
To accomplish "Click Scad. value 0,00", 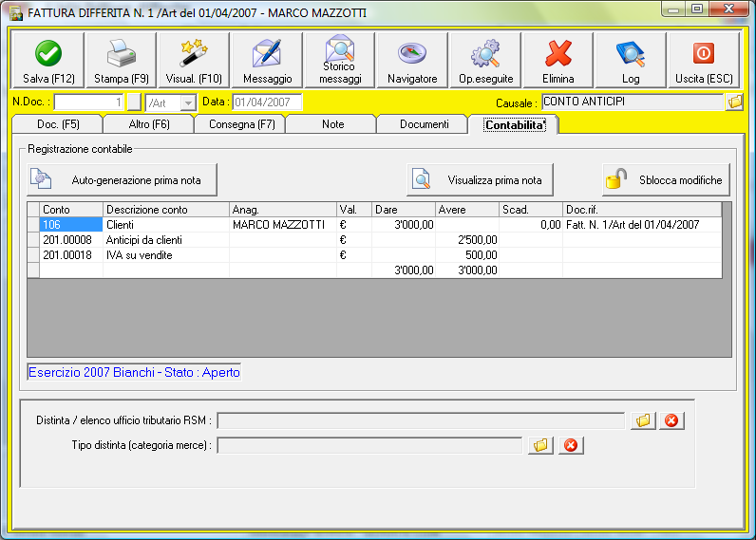I will tap(531, 225).
